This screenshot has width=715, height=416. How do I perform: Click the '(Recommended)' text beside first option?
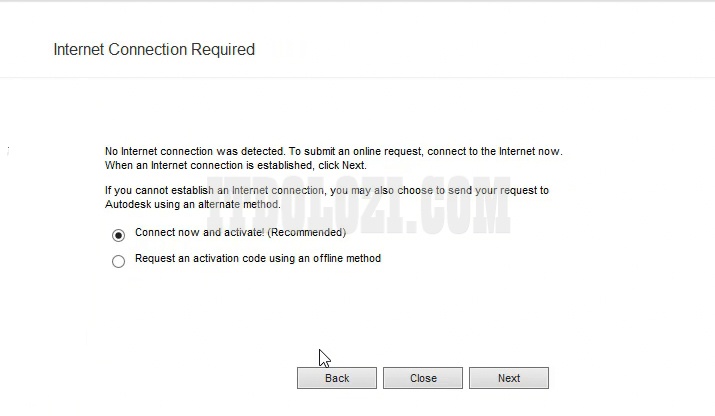click(306, 232)
